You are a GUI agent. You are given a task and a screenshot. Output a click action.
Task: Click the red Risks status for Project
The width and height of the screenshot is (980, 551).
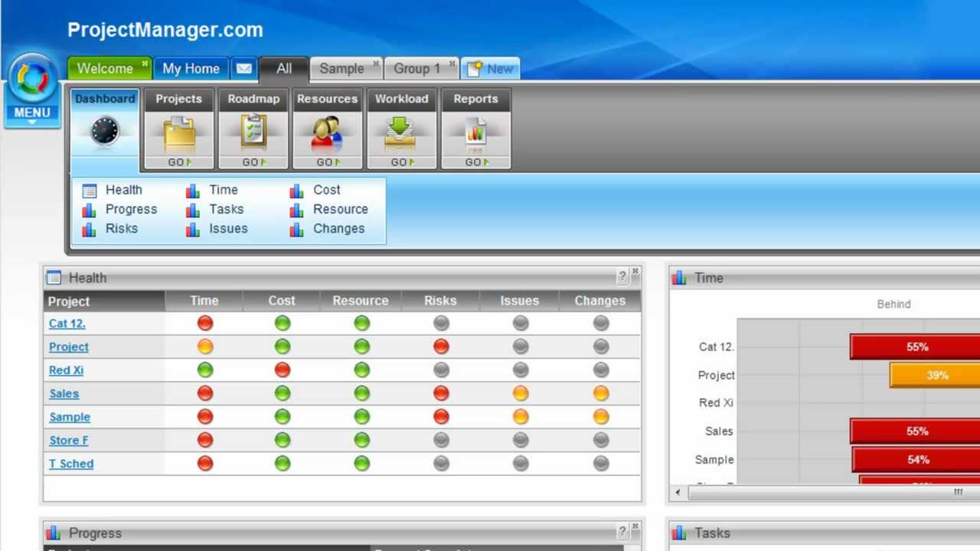441,347
